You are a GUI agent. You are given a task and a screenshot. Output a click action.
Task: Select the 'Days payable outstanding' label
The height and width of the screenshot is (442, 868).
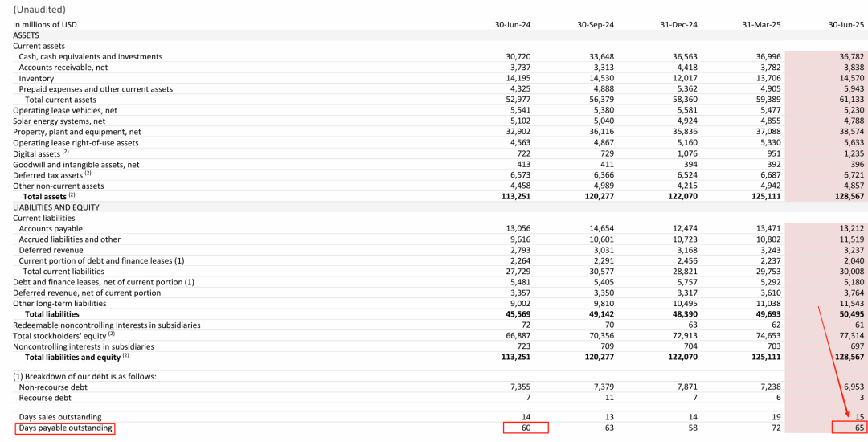pyautogui.click(x=65, y=428)
